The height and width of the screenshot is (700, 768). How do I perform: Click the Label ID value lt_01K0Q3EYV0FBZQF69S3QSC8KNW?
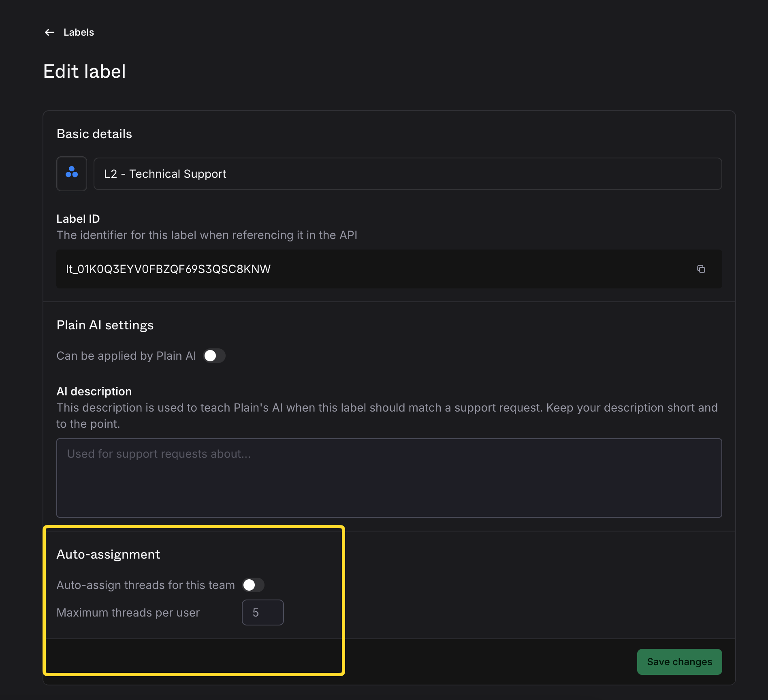click(x=168, y=269)
